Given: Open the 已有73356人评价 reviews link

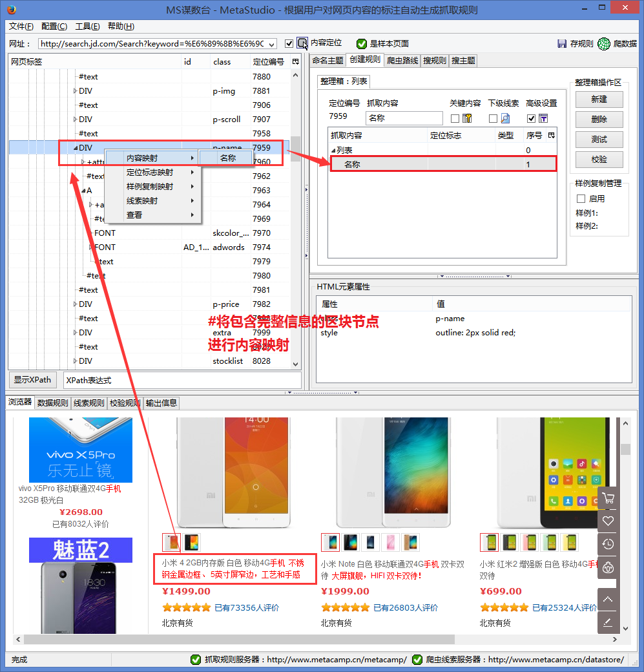Looking at the screenshot, I should 247,608.
